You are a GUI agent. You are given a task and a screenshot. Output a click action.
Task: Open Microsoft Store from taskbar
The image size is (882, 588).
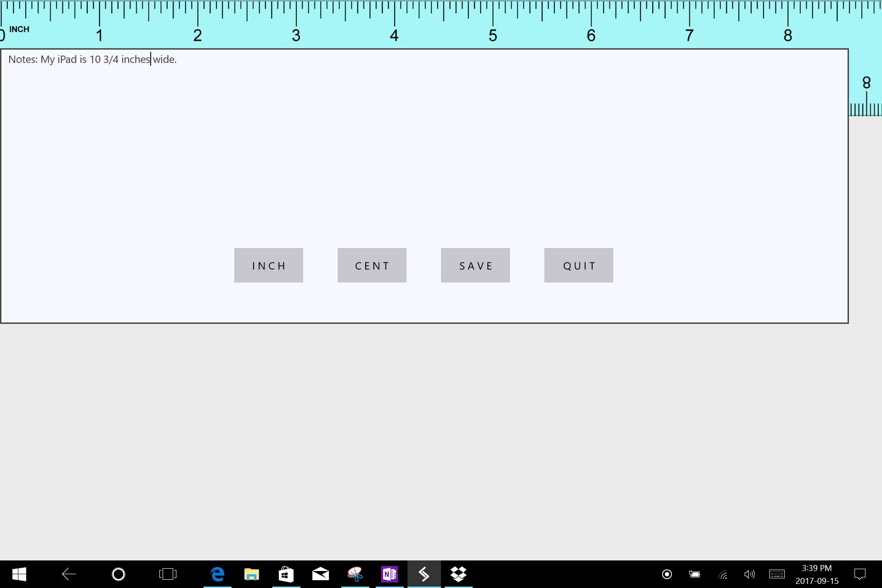286,574
